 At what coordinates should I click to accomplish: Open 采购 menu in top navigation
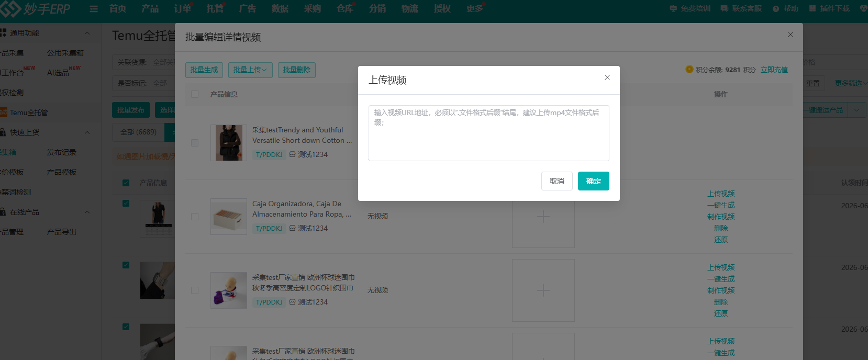coord(313,8)
